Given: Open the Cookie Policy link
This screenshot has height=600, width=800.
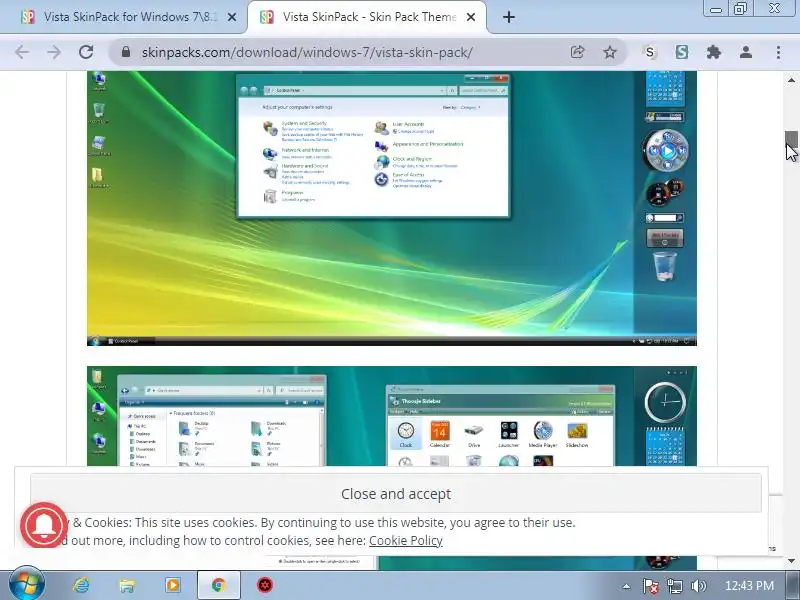Looking at the screenshot, I should pyautogui.click(x=406, y=540).
